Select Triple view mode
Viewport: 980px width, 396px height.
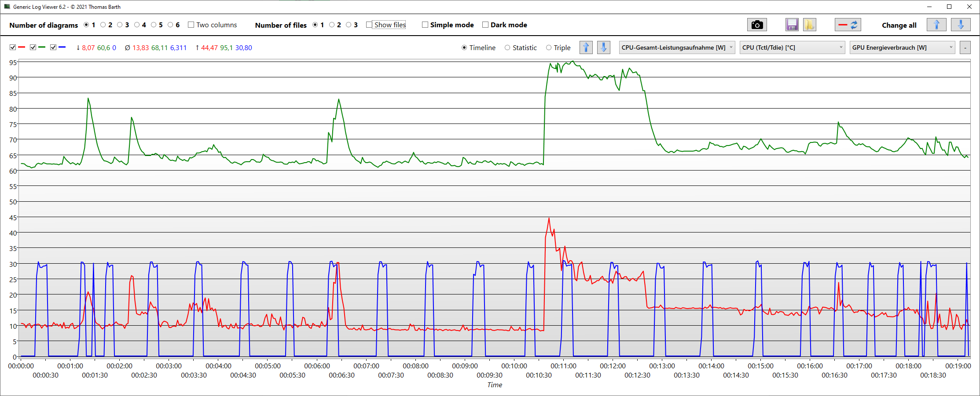click(x=549, y=47)
